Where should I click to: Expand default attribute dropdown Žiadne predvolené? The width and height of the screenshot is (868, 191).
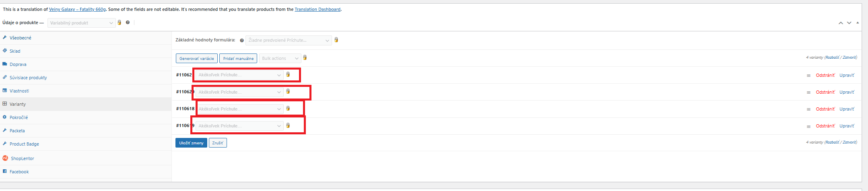(x=289, y=40)
